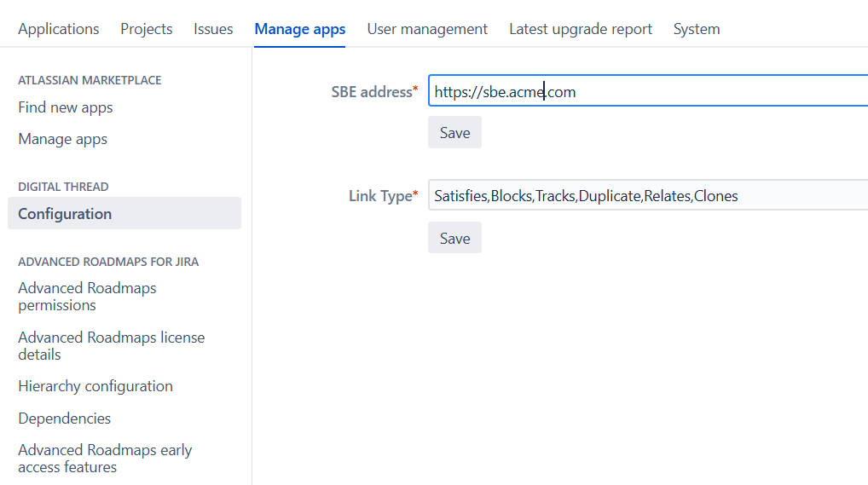Save the SBE address setting
Viewport: 868px width, 485px height.
[x=454, y=133]
